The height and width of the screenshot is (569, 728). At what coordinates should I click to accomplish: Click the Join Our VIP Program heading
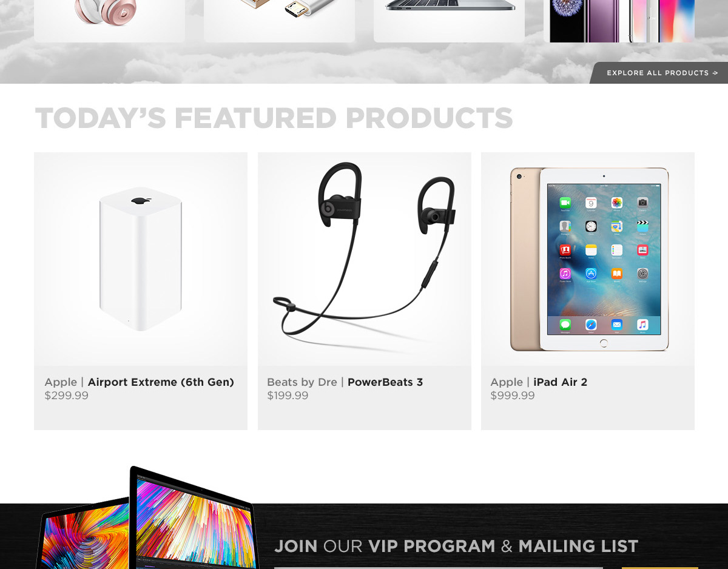pyautogui.click(x=456, y=546)
